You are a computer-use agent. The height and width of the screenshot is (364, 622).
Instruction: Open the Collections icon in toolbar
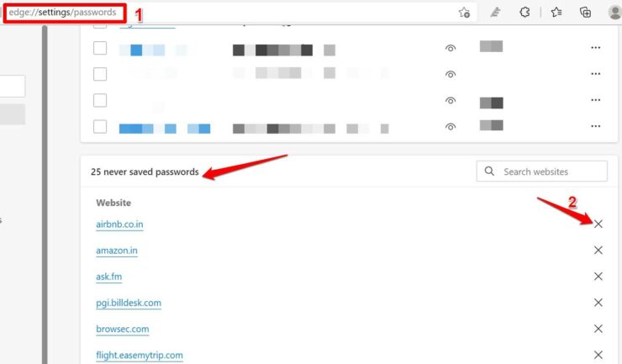pos(586,13)
